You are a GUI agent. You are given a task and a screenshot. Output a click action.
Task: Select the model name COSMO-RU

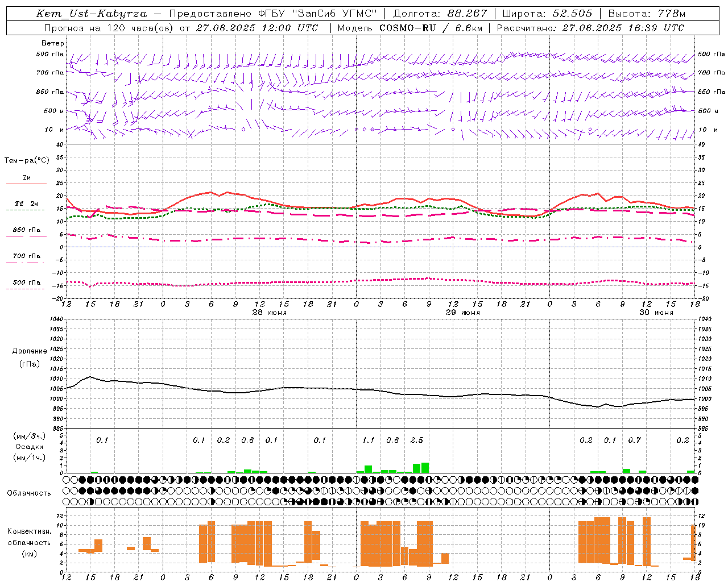coord(408,28)
